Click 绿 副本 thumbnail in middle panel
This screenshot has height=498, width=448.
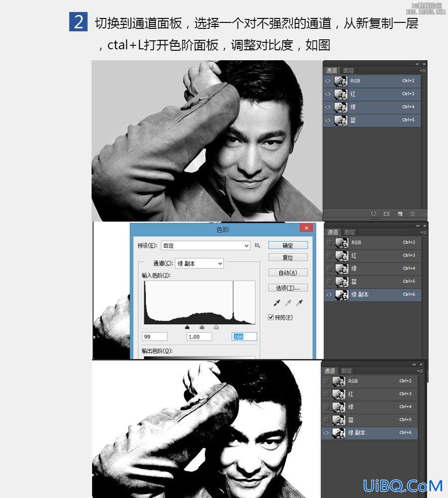coord(342,295)
